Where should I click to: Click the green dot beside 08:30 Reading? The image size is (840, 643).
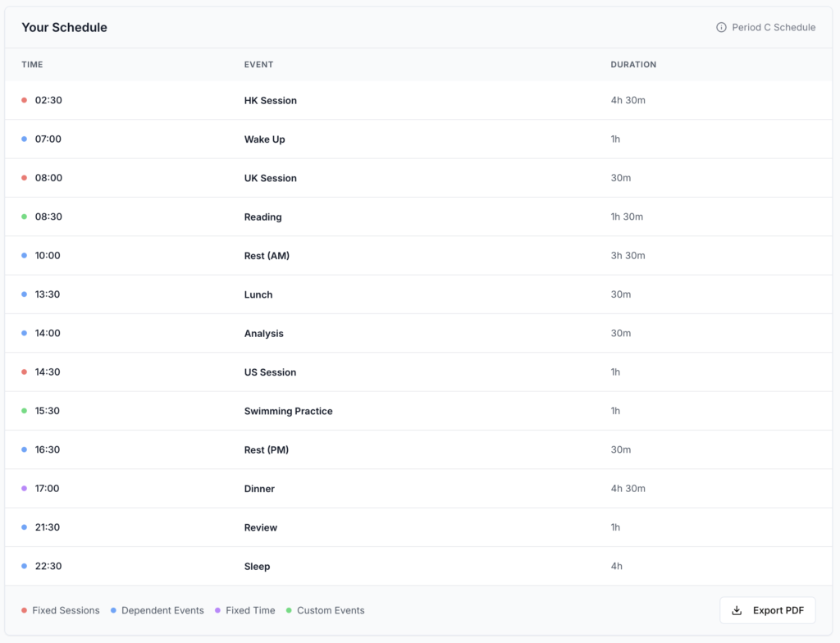click(x=25, y=217)
